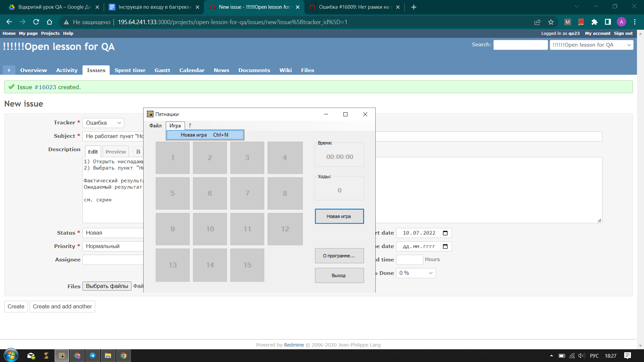
Task: Click the Redmine Search input field
Action: (x=520, y=45)
